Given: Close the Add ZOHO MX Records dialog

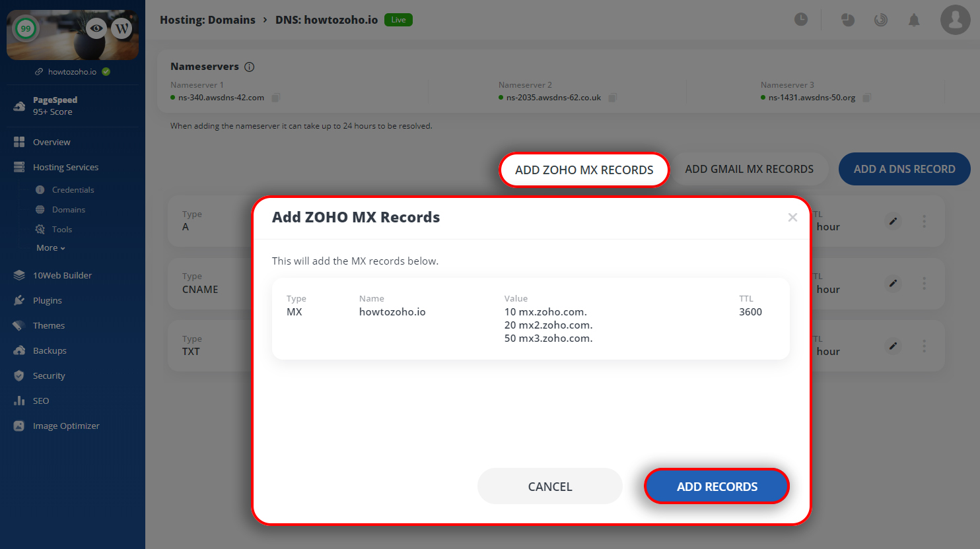Looking at the screenshot, I should click(792, 217).
